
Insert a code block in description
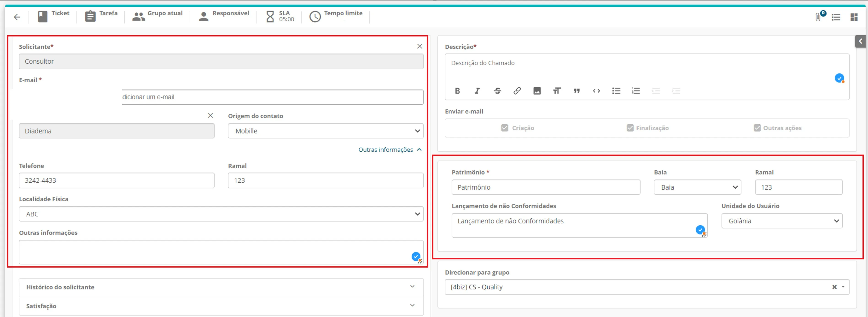pos(597,91)
